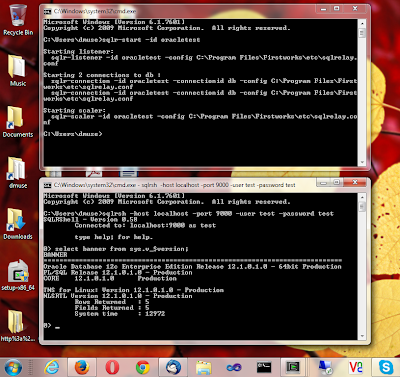
Task: Switch to the second cmd taskbar button
Action: (x=294, y=368)
